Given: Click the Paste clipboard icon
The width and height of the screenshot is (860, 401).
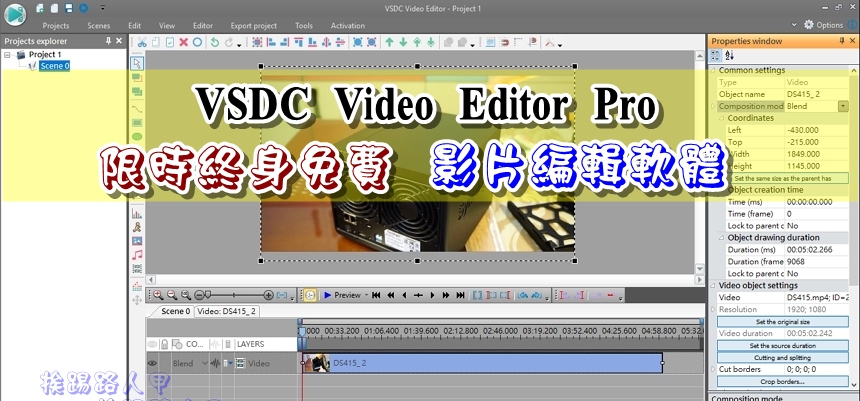Looking at the screenshot, I should [170, 42].
